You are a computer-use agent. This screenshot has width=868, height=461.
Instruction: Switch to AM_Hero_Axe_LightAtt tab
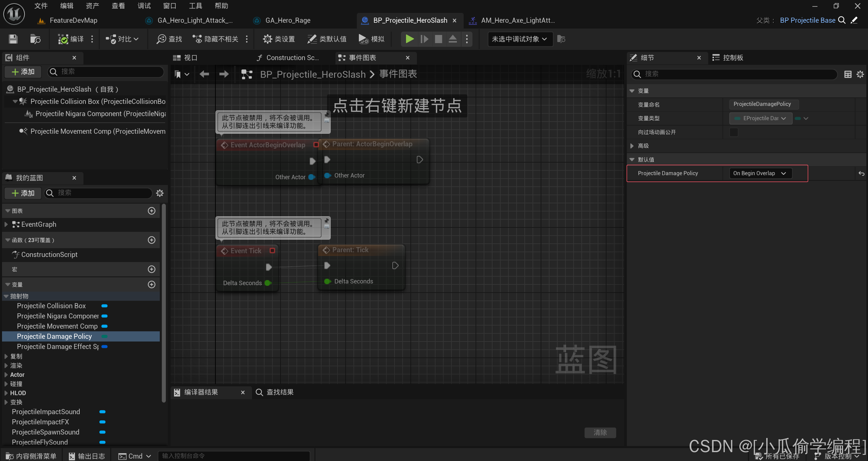518,20
